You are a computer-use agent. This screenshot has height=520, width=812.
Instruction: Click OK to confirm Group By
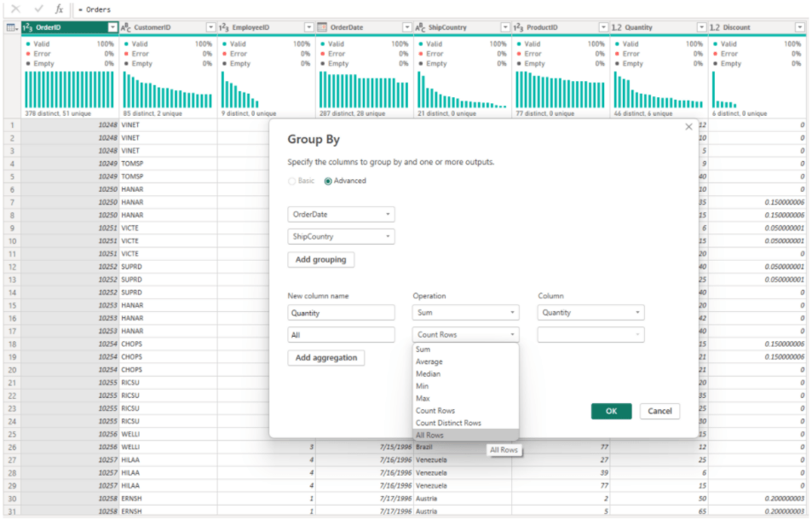[x=611, y=411]
